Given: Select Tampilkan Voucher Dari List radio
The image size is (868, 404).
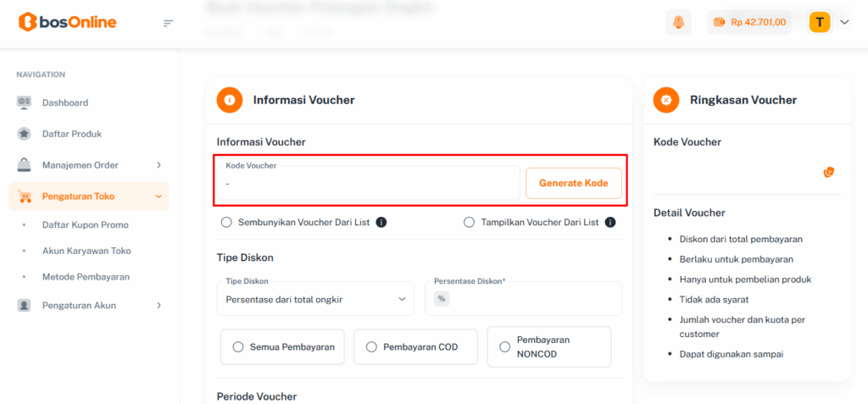Looking at the screenshot, I should pyautogui.click(x=469, y=223).
